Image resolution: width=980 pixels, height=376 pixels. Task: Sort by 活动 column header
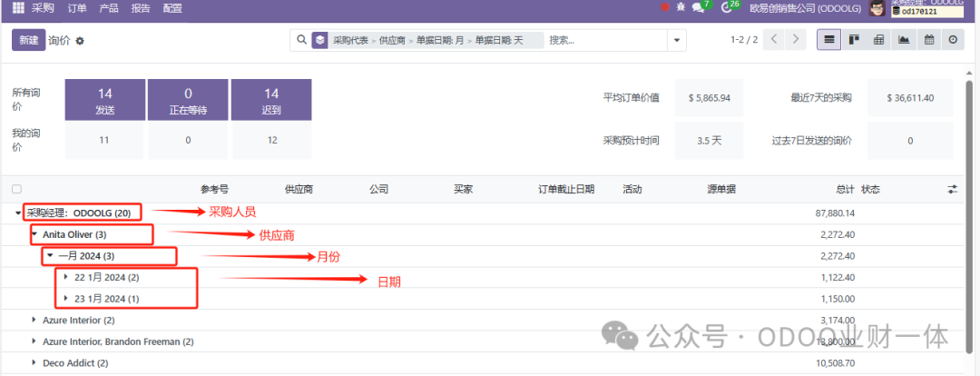point(632,189)
